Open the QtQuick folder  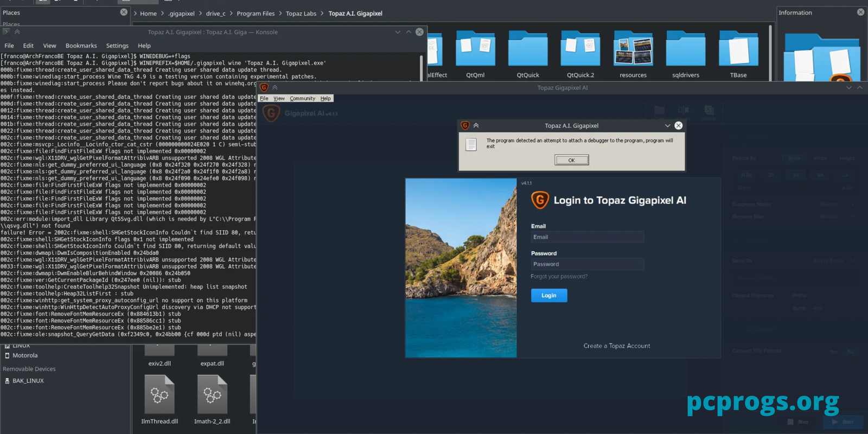[x=528, y=54]
